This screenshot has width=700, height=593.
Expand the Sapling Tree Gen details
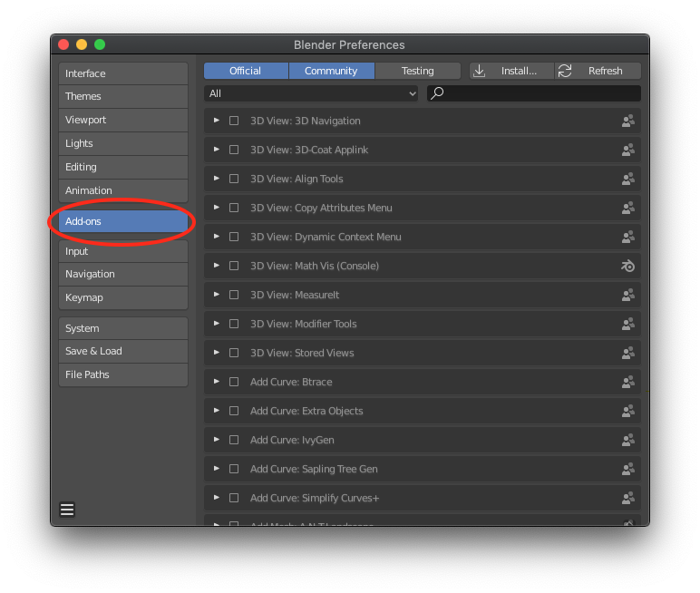pos(217,469)
